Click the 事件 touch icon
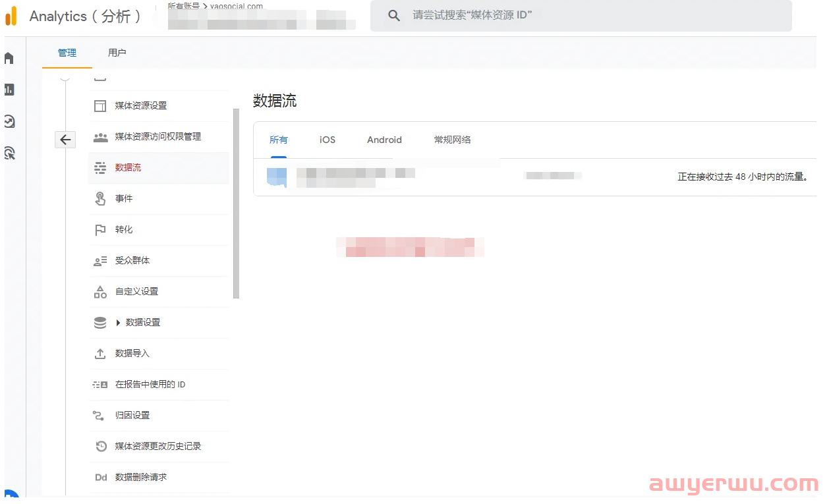 [x=100, y=199]
